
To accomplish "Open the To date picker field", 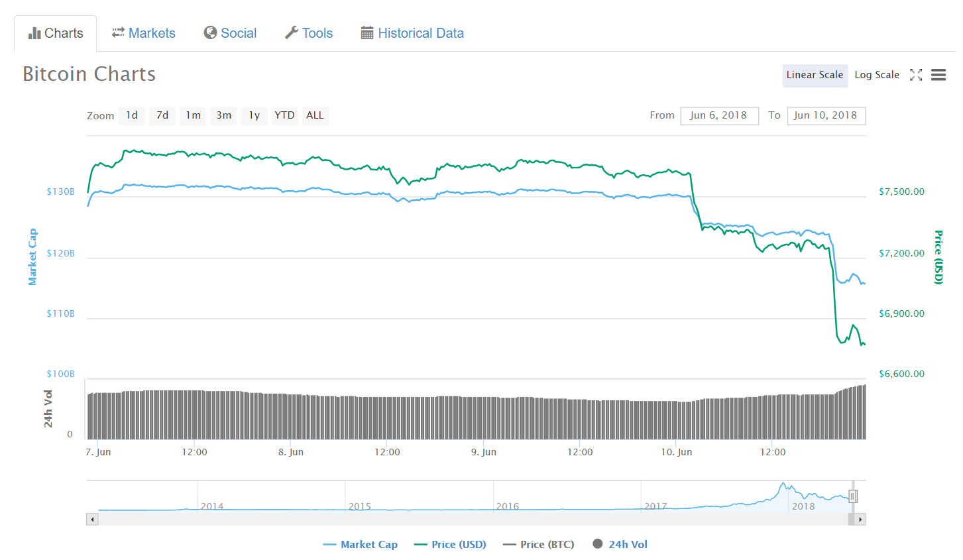I will (826, 115).
